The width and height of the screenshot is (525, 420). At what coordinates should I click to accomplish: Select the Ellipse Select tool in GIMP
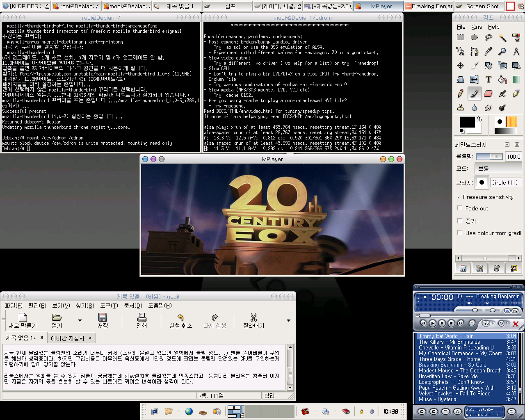(x=475, y=38)
